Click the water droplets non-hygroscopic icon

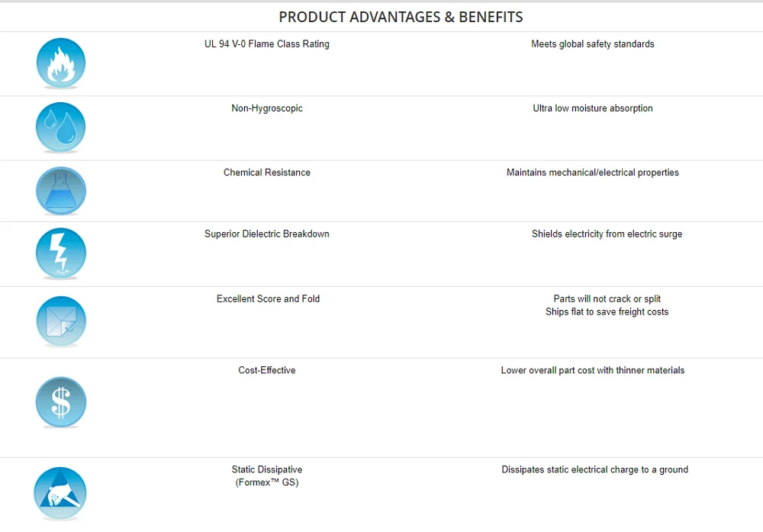[61, 127]
